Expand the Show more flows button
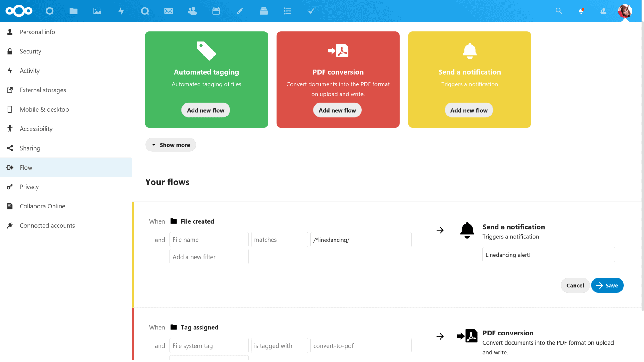This screenshot has height=362, width=644. [171, 145]
